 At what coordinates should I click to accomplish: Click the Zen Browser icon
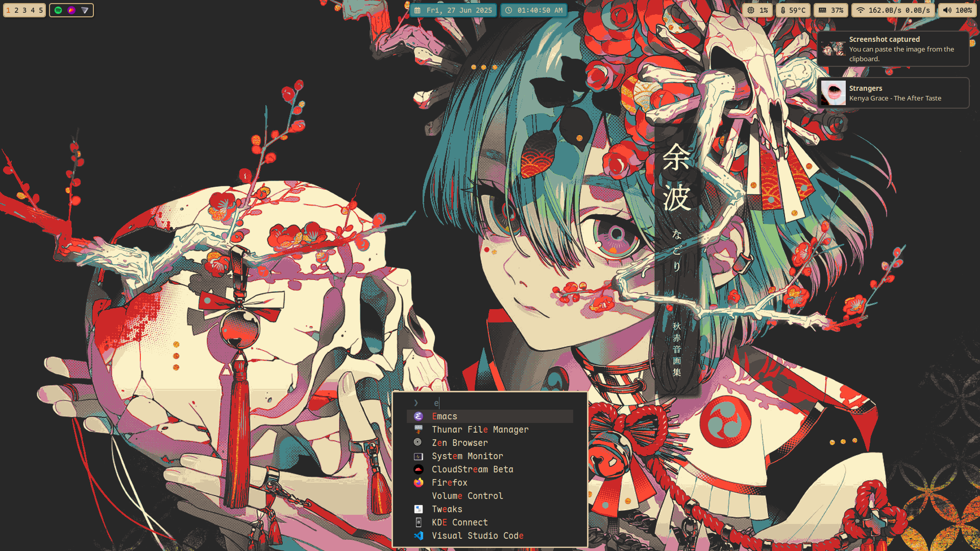(x=418, y=443)
